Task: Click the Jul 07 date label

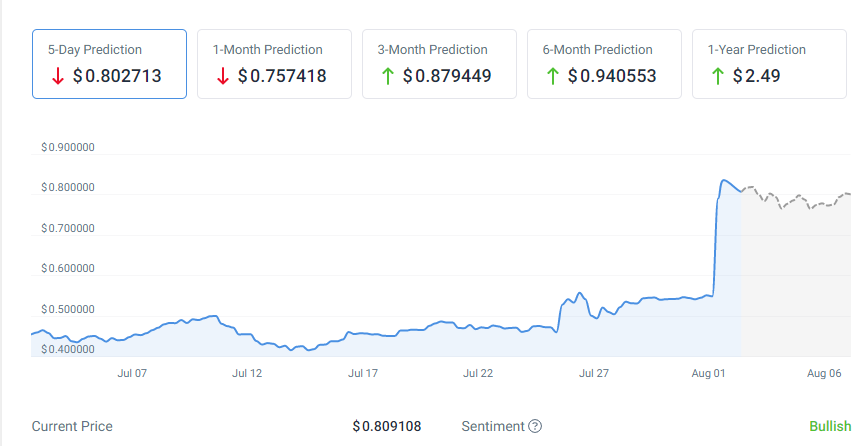Action: tap(132, 373)
